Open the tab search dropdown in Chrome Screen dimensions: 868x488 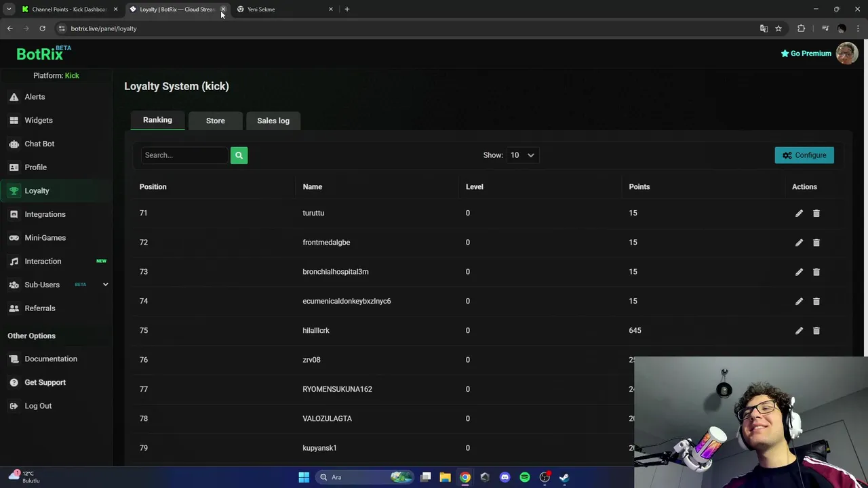[x=9, y=9]
